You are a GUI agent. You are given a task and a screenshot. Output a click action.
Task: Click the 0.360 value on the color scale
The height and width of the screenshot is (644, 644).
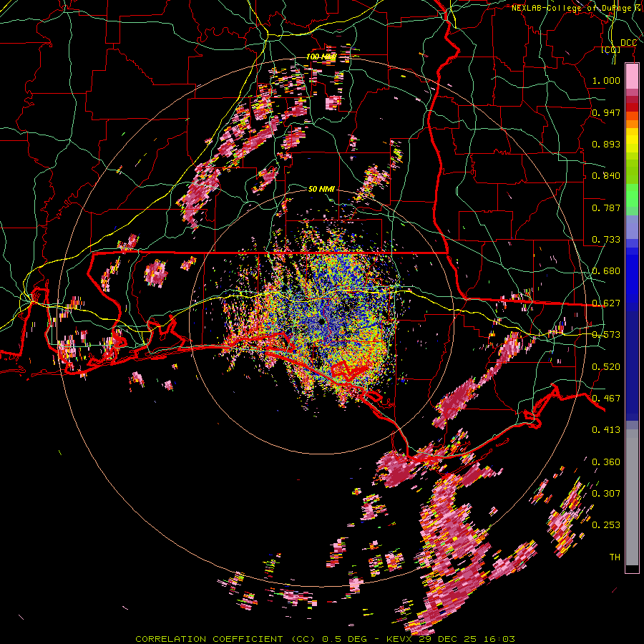pyautogui.click(x=606, y=462)
